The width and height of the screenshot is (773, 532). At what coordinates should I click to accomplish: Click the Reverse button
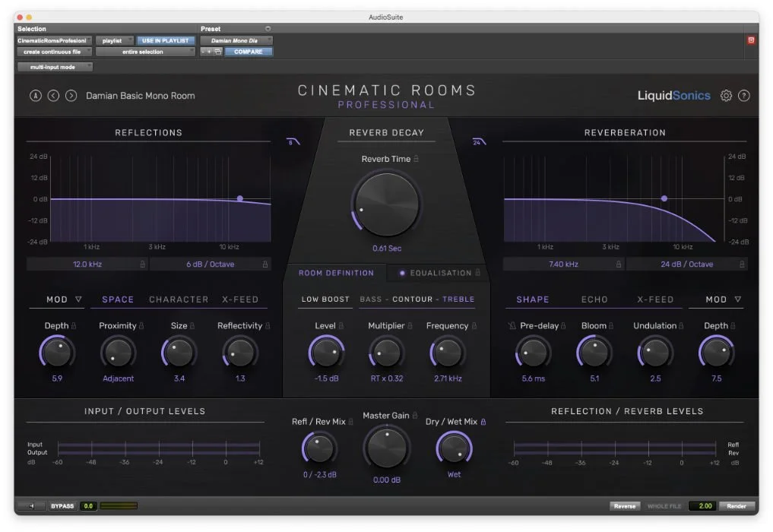click(625, 506)
